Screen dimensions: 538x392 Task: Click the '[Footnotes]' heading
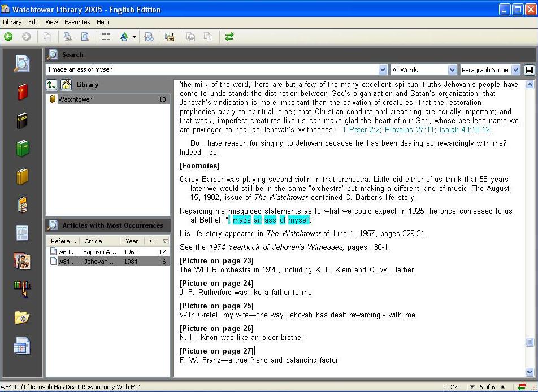pyautogui.click(x=199, y=166)
